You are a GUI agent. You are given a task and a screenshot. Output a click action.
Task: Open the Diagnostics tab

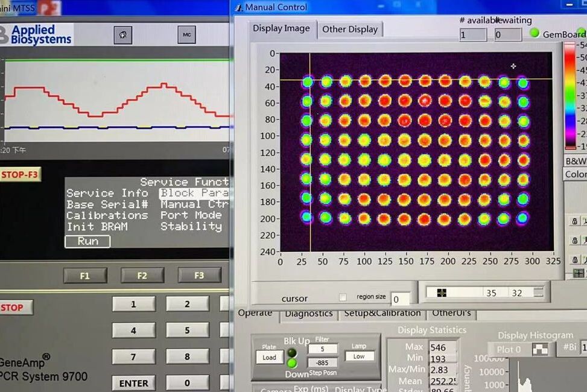pyautogui.click(x=308, y=314)
